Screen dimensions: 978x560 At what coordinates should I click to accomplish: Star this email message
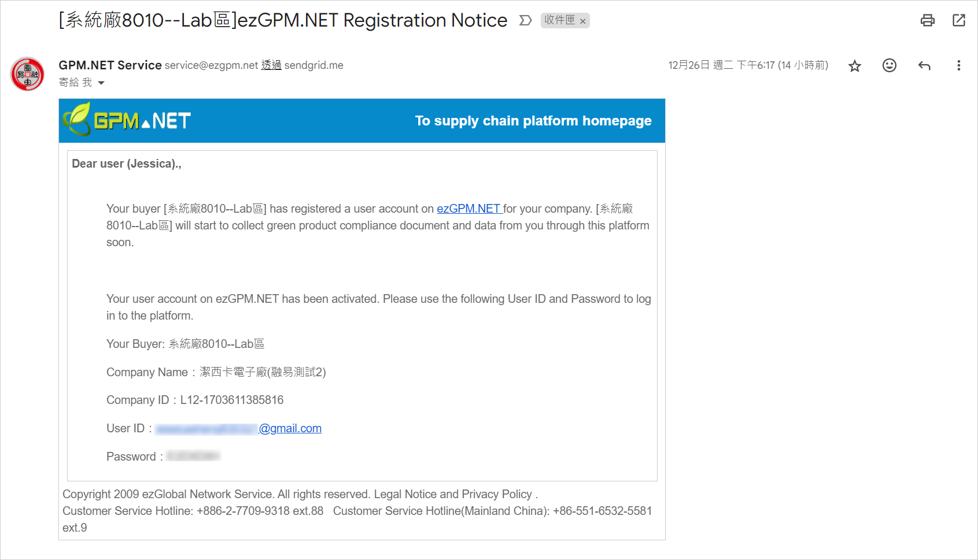(x=855, y=66)
